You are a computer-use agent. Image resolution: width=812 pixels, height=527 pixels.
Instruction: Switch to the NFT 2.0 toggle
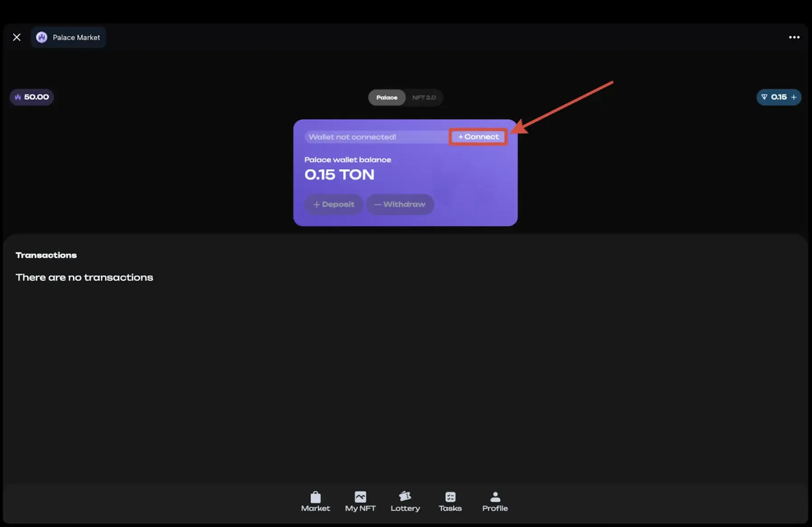424,98
